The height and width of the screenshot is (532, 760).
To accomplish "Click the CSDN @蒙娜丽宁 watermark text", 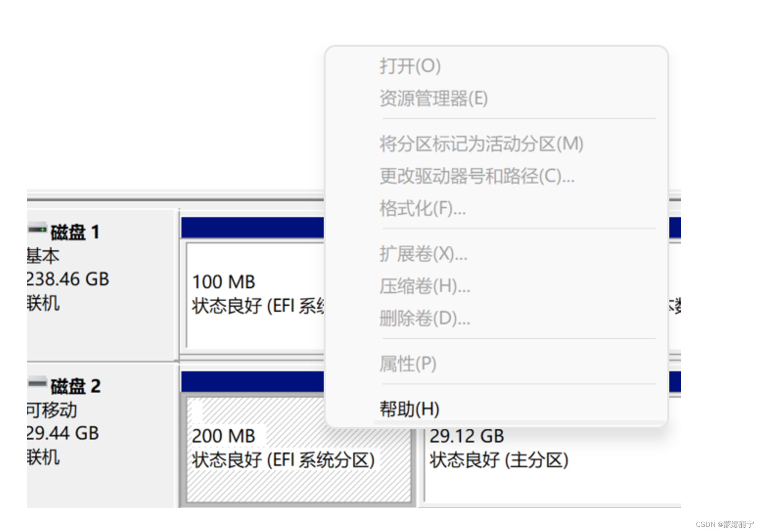I will [x=724, y=524].
